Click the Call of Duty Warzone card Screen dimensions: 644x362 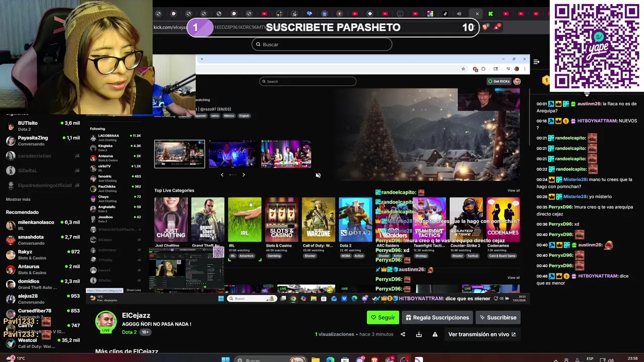[318, 220]
